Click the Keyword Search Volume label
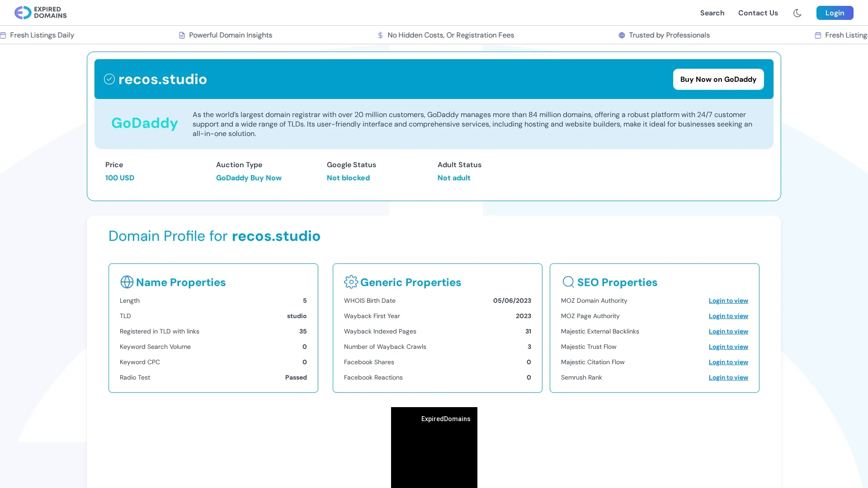Image resolution: width=868 pixels, height=488 pixels. (x=155, y=347)
